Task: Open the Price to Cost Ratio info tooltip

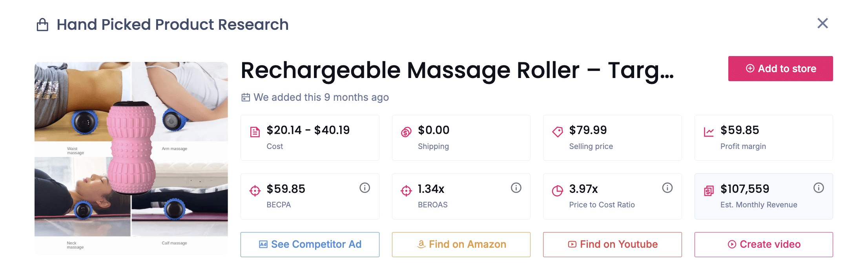Action: [x=667, y=188]
